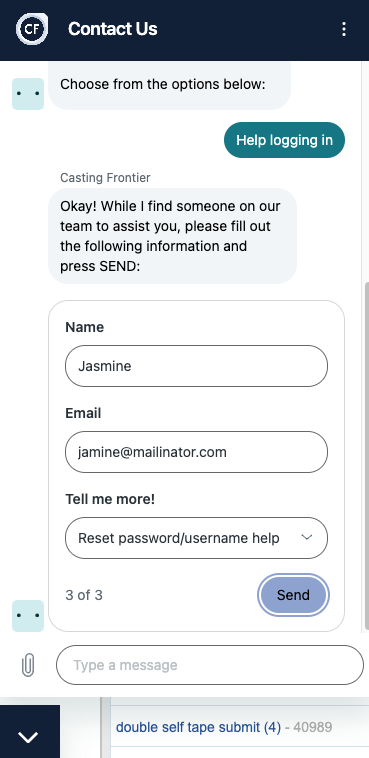Click the 3 of 3 step indicator

click(84, 595)
